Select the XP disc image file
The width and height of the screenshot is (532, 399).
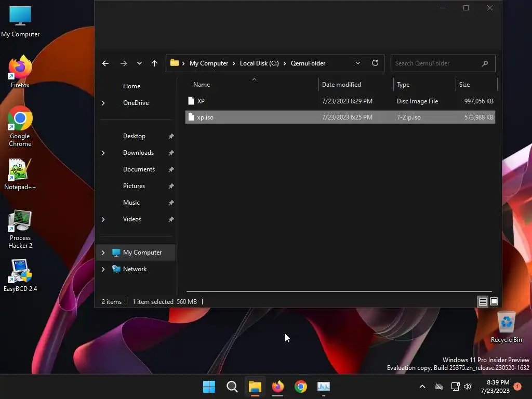pos(340,101)
